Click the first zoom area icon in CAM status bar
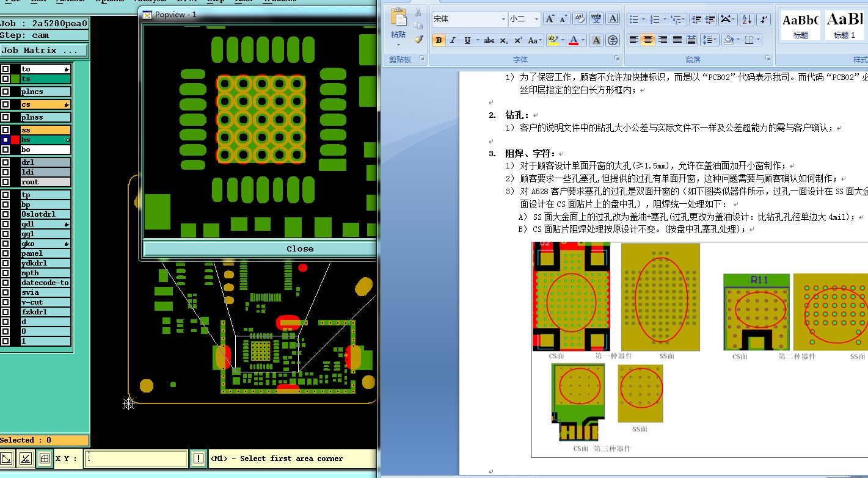The image size is (868, 478). click(7, 458)
